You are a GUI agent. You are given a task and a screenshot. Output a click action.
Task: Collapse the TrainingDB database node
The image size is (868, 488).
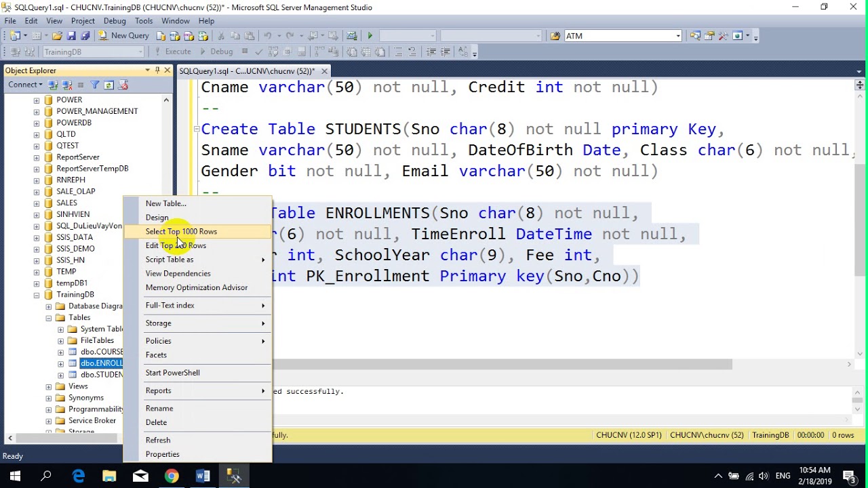37,295
